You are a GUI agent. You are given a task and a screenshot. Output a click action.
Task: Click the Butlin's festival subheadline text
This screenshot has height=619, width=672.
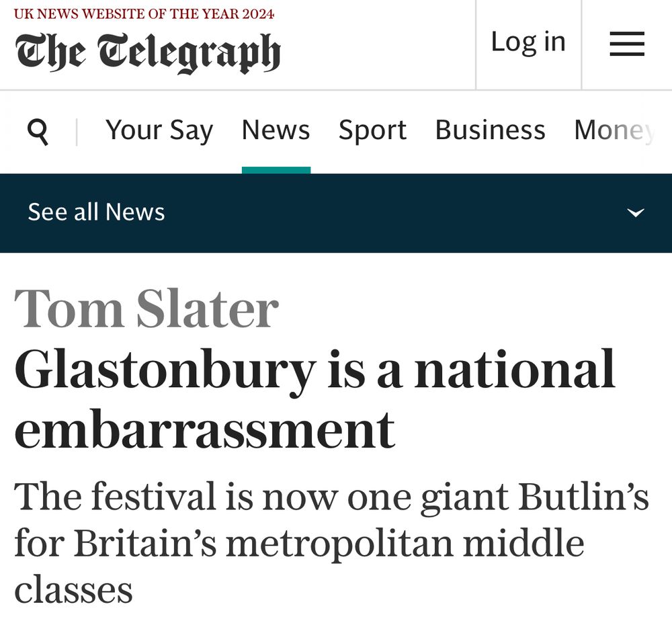pos(332,542)
